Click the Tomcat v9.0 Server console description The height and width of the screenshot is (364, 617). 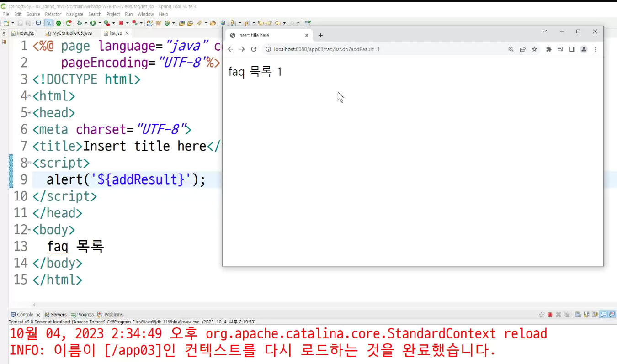(132, 322)
